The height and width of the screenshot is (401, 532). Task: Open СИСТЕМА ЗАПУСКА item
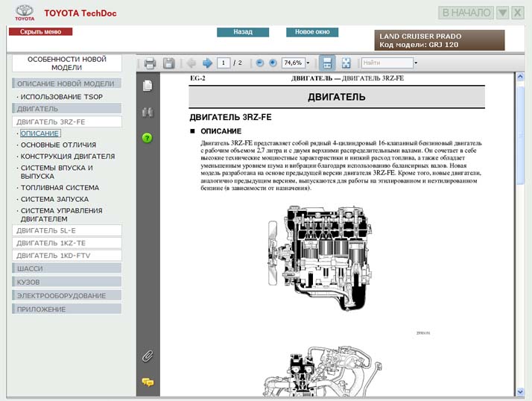tap(54, 199)
